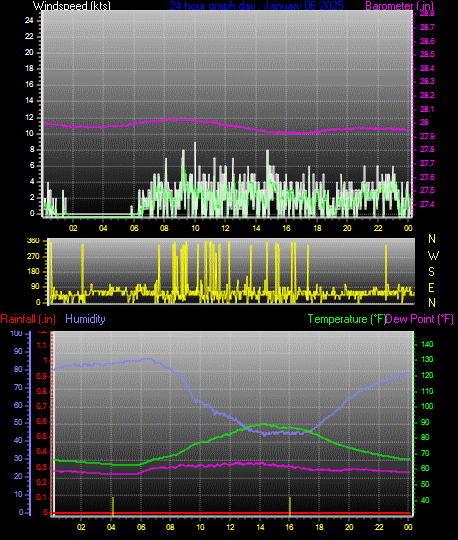The height and width of the screenshot is (540, 458).
Task: Select the 20 value on the humidity axis
Action: click(x=18, y=476)
